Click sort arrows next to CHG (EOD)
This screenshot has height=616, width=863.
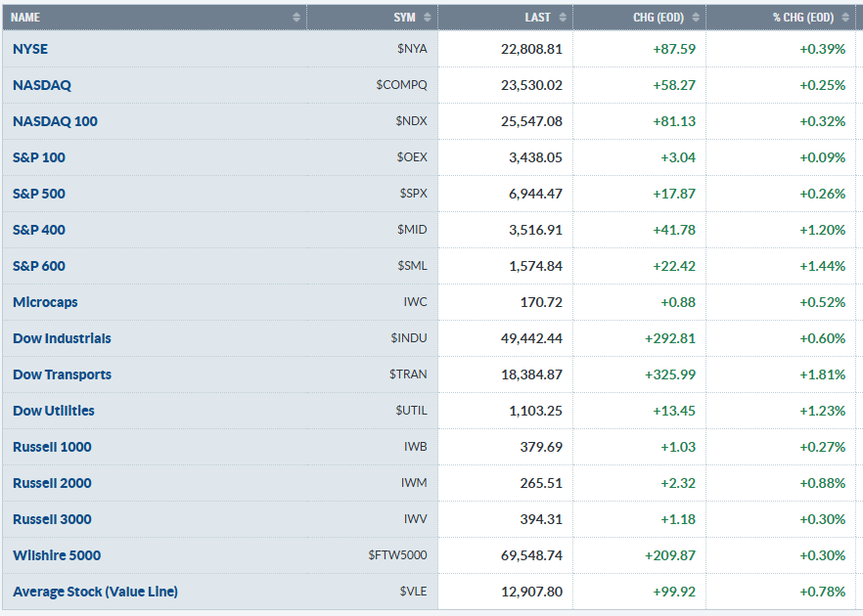point(696,18)
